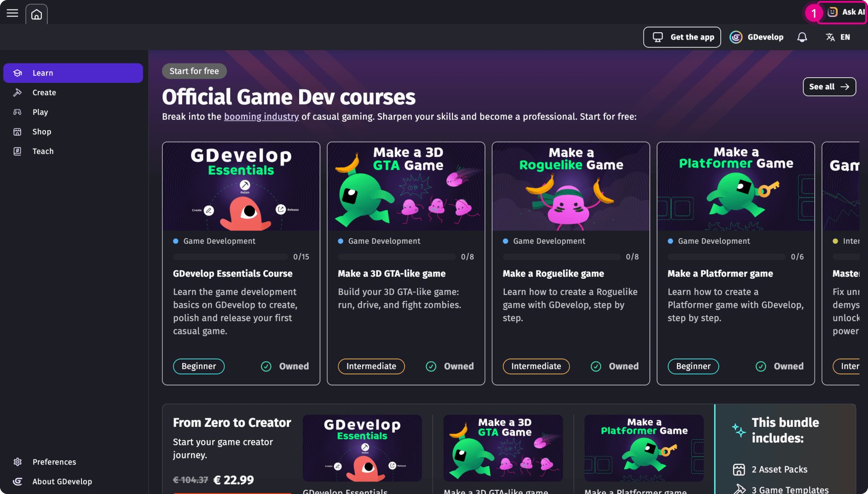Click Owned checkmark on 3D GTA-like course
The image size is (868, 494).
coord(431,367)
